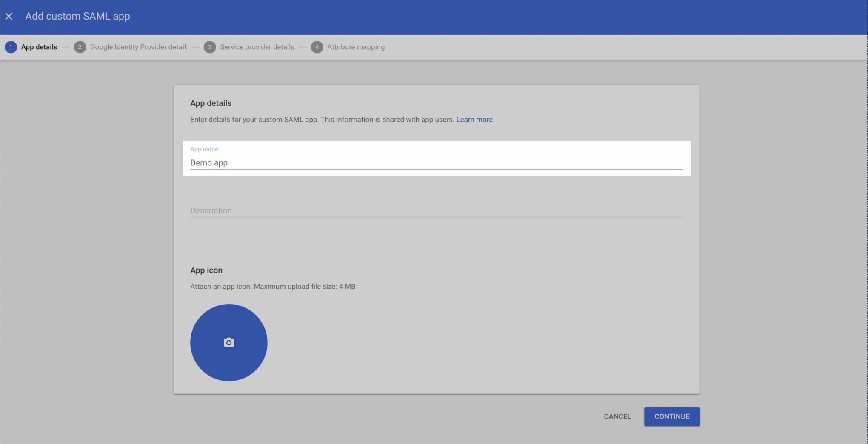Focus the Description field
Screen dimensions: 868x444
click(x=437, y=211)
